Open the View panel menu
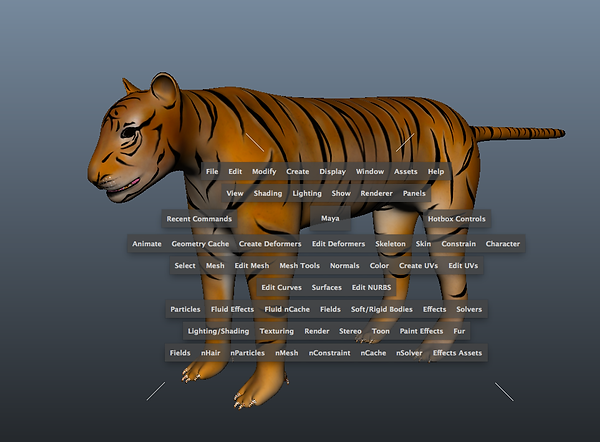The image size is (600, 442). click(x=235, y=193)
